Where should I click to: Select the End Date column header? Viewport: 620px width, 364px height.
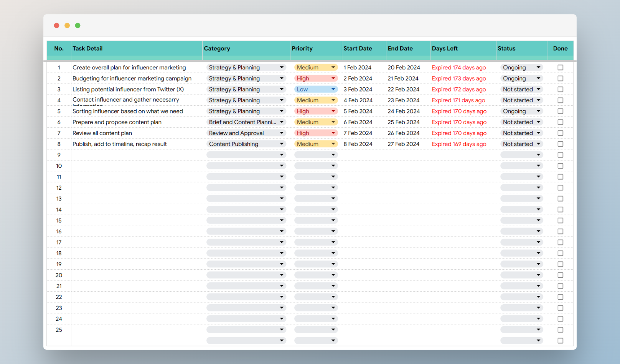408,49
